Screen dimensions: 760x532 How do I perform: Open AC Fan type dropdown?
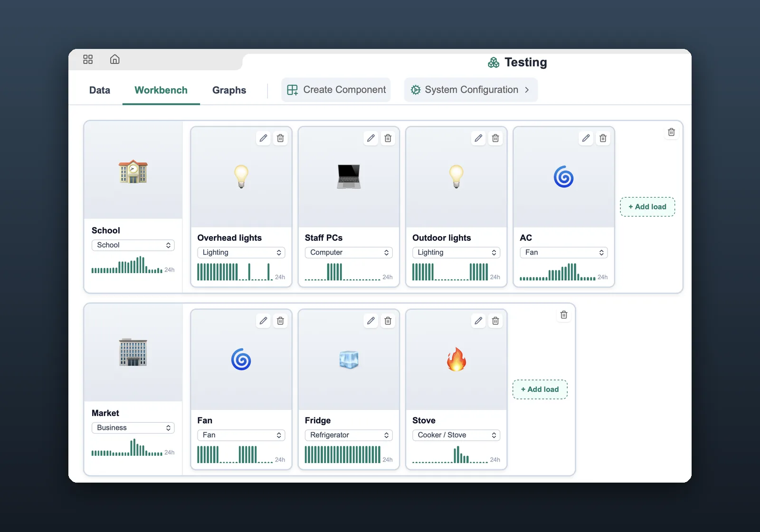click(564, 253)
